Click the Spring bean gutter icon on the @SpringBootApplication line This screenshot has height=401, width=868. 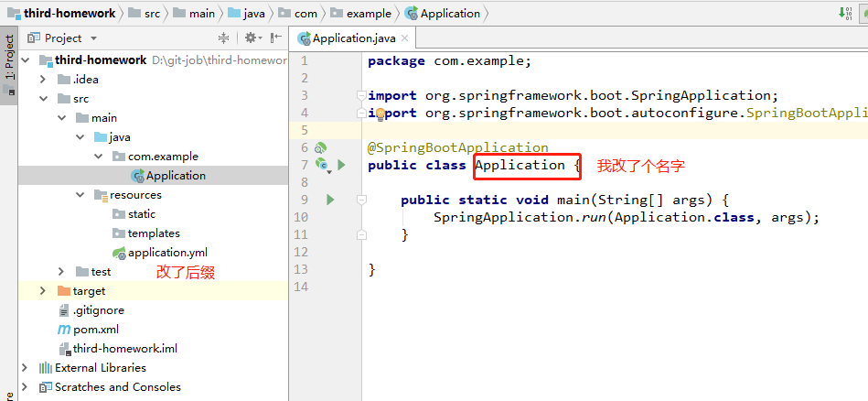pyautogui.click(x=320, y=148)
